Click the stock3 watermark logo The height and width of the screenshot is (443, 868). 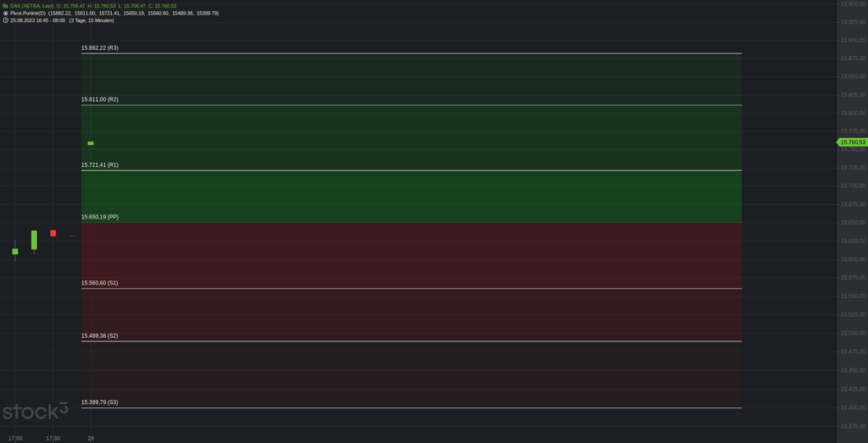35,411
